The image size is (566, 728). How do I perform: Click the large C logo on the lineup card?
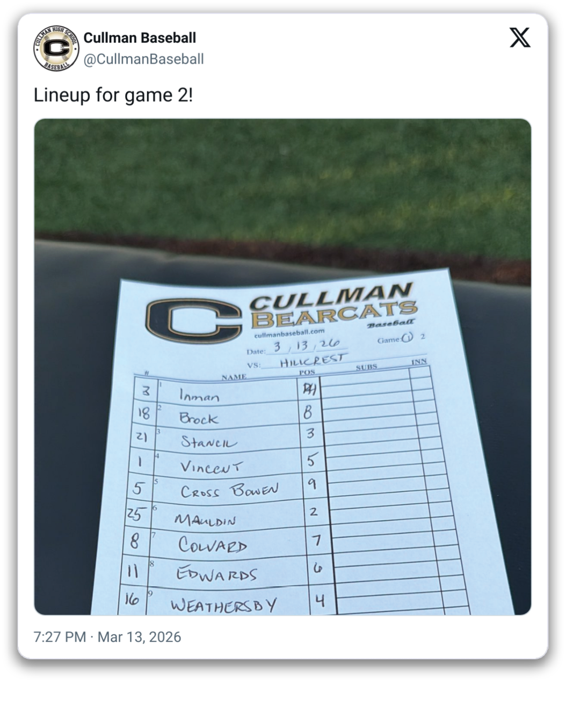click(193, 320)
